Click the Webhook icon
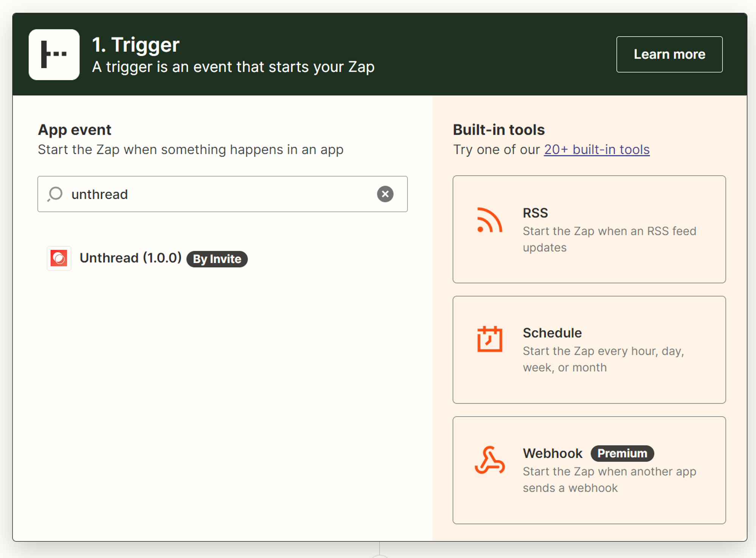This screenshot has width=756, height=558. tap(490, 460)
